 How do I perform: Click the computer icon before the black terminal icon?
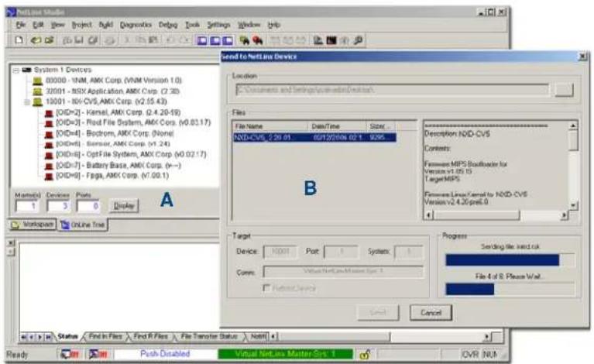point(318,40)
